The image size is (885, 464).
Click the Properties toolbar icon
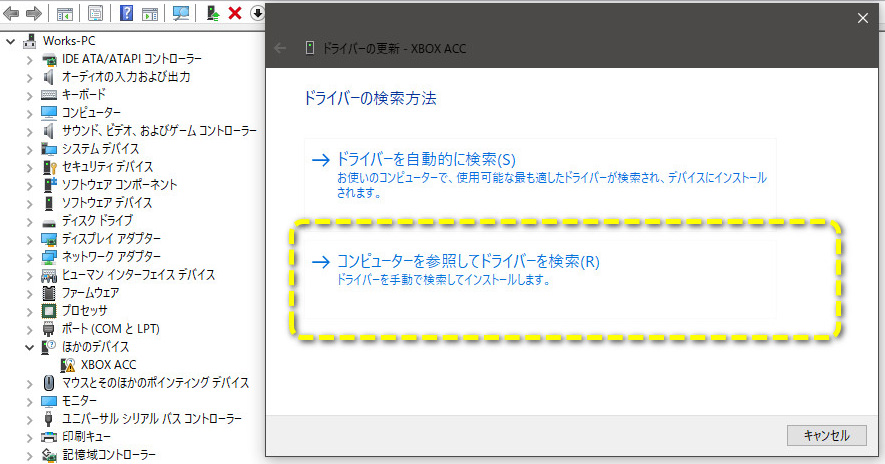[95, 13]
